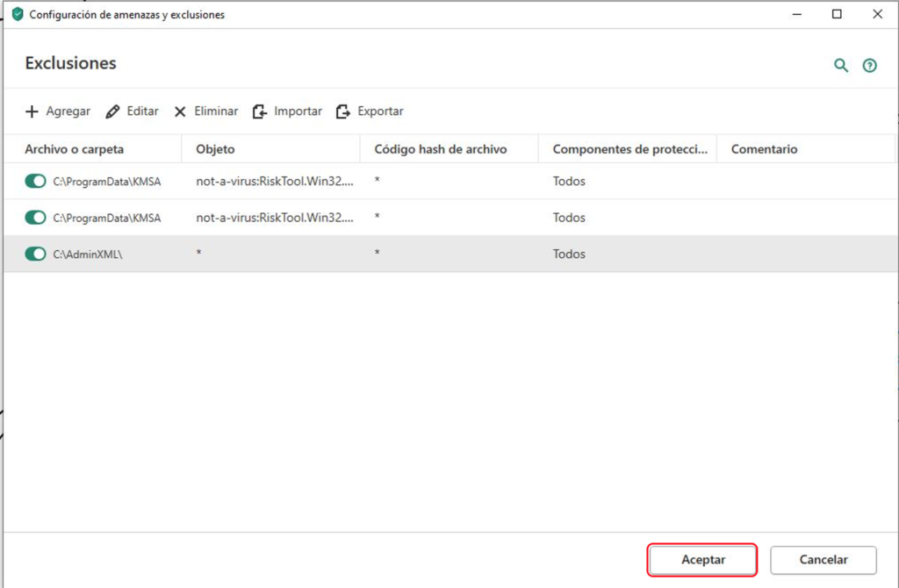Click the Agregar plus icon
This screenshot has width=899, height=588.
click(x=32, y=111)
